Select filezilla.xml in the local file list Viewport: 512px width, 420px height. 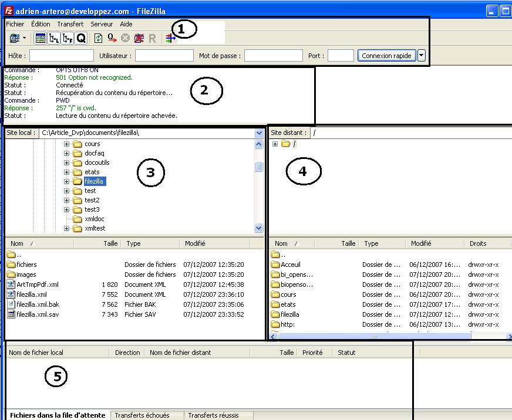32,294
